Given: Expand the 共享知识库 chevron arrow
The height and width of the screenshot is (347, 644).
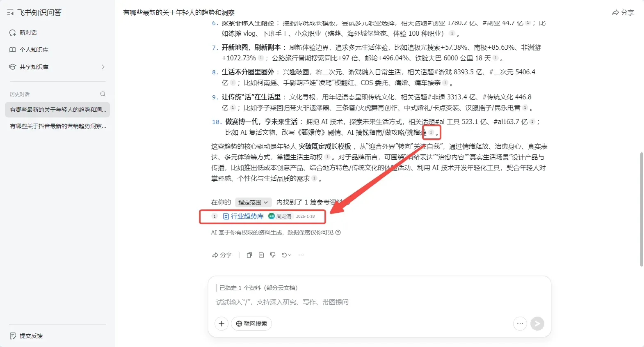Looking at the screenshot, I should point(103,67).
